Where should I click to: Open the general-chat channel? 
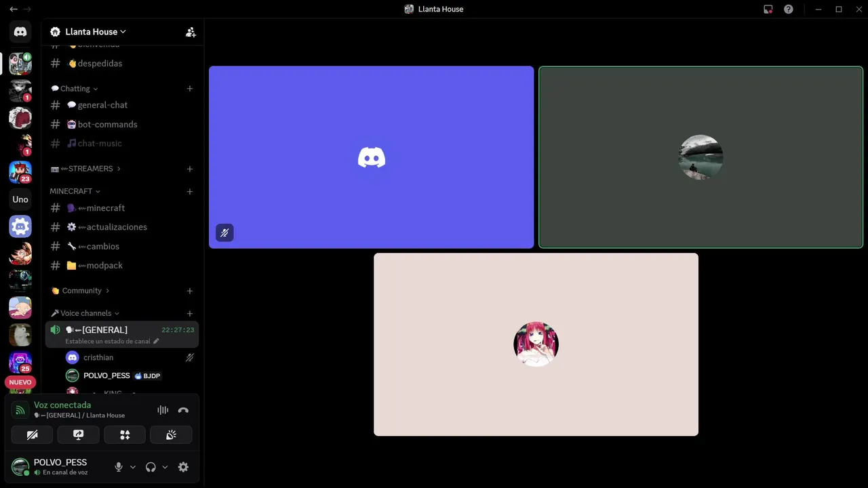point(122,105)
